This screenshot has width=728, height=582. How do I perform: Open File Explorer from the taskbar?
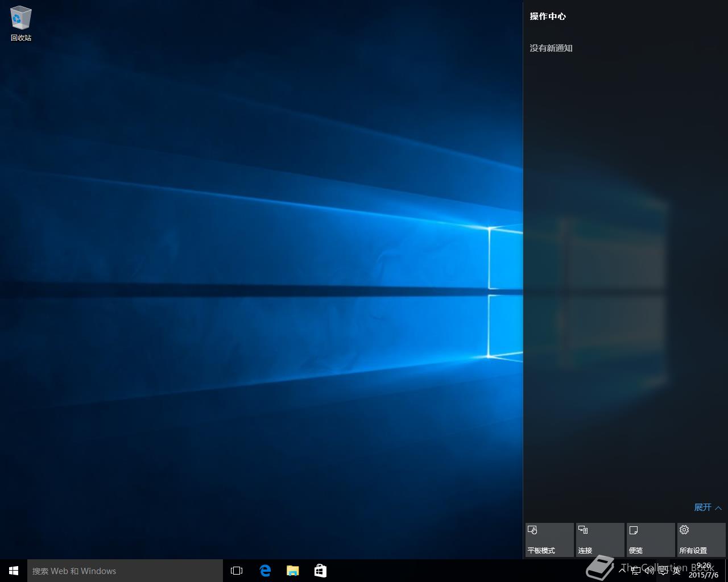(293, 571)
